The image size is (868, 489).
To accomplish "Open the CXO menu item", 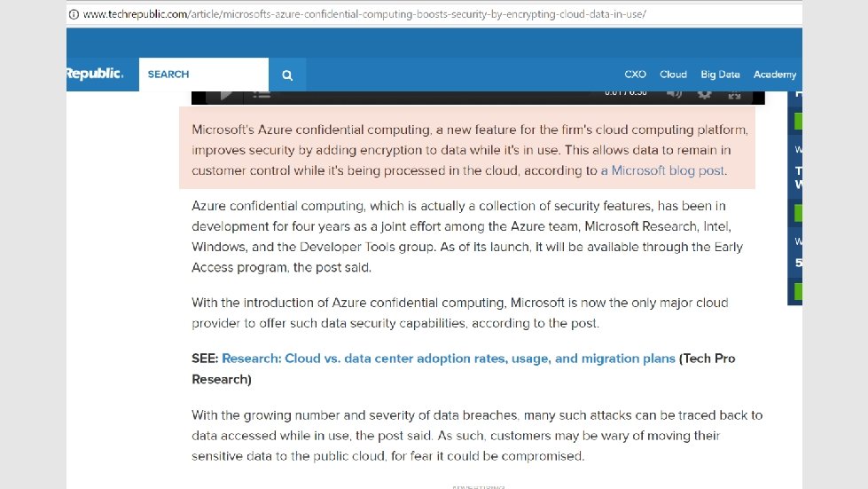I will pos(635,75).
